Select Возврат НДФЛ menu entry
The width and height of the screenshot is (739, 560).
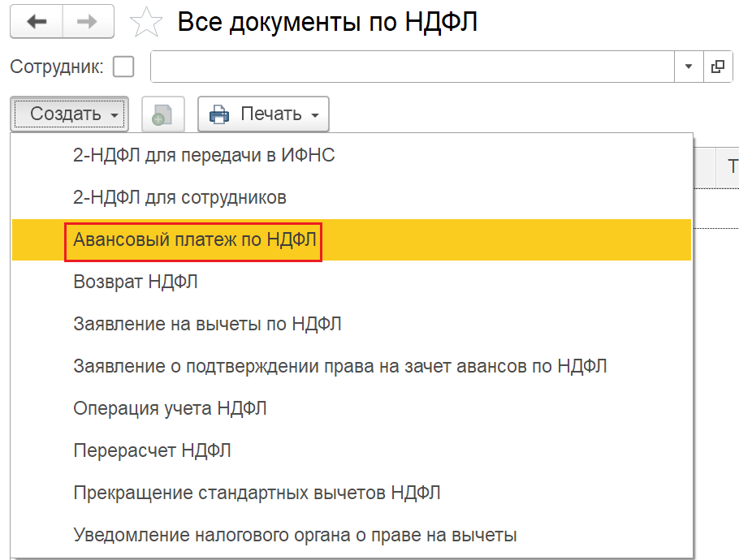pos(352,282)
